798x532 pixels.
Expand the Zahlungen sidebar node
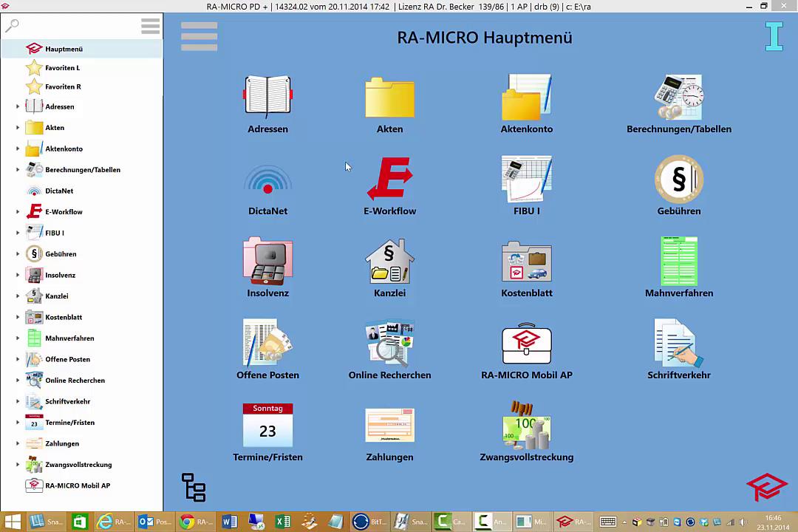(x=18, y=444)
